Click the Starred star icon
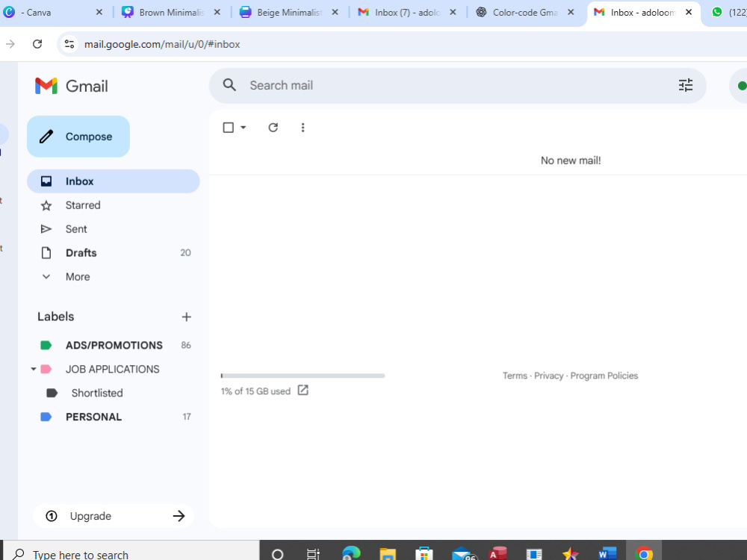 (46, 206)
